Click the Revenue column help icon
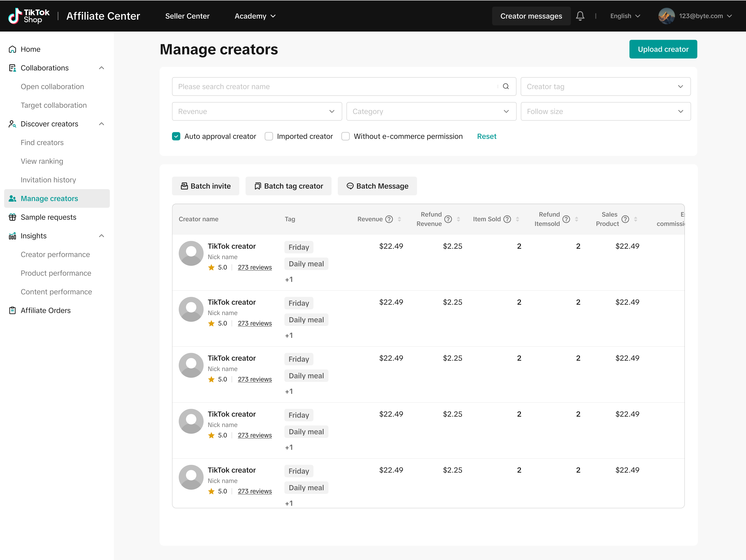The image size is (746, 560). [x=389, y=219]
